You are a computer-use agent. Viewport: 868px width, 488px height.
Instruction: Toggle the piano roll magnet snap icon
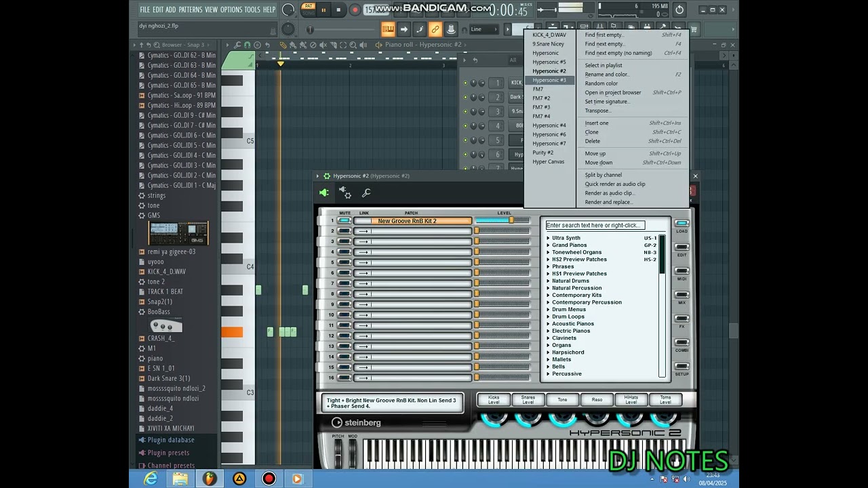point(247,45)
